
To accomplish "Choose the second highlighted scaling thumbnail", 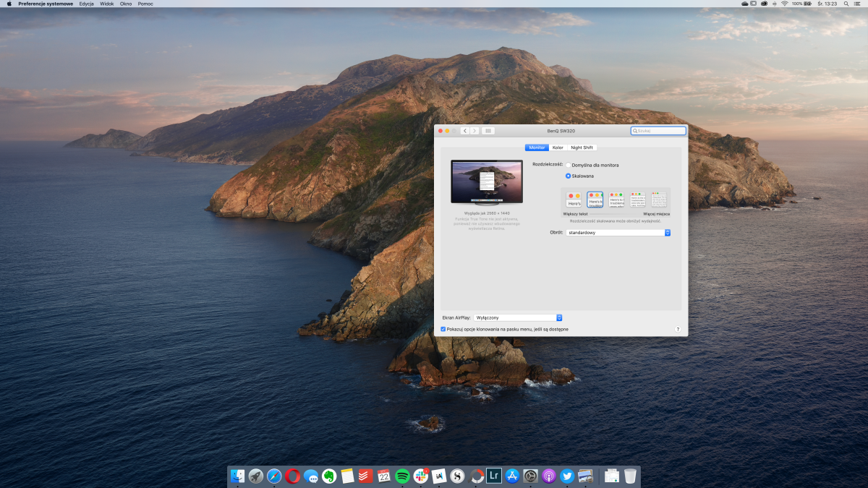I will coord(595,200).
